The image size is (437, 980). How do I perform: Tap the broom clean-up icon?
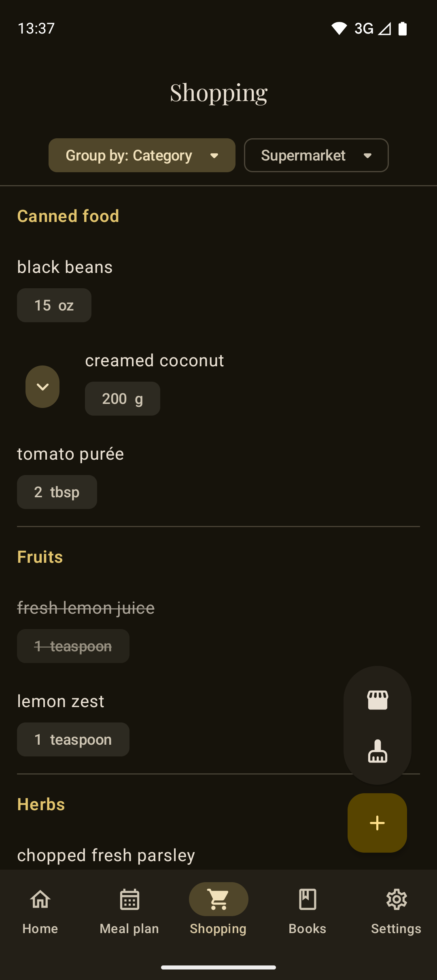coord(378,752)
